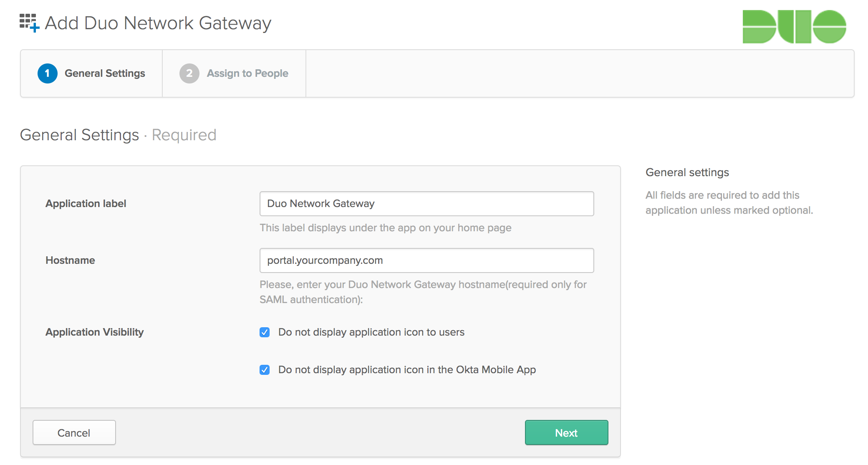Focus the Application label input field
This screenshot has height=465, width=868.
(426, 204)
